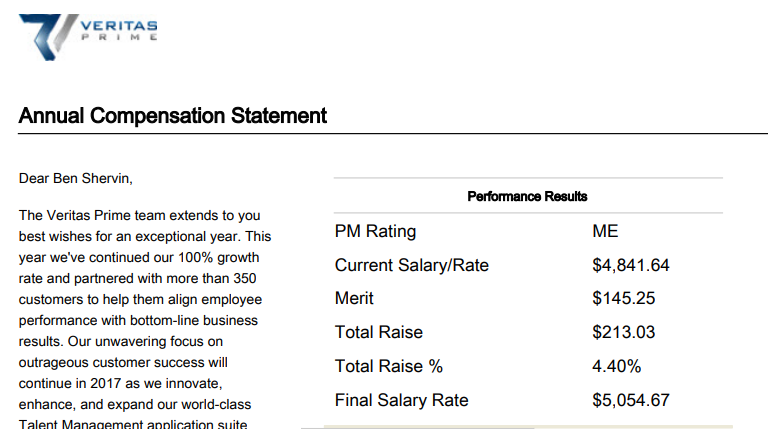
Task: Click the Annual Compensation Statement heading
Action: click(172, 116)
